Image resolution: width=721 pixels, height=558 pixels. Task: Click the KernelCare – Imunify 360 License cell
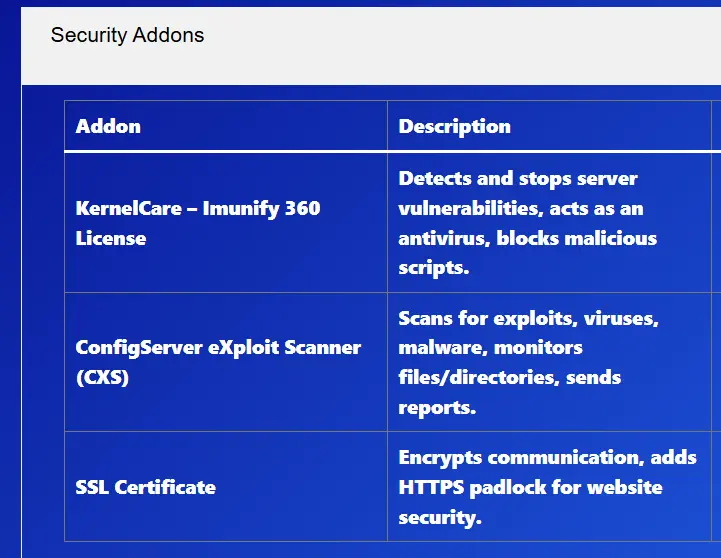tap(226, 223)
